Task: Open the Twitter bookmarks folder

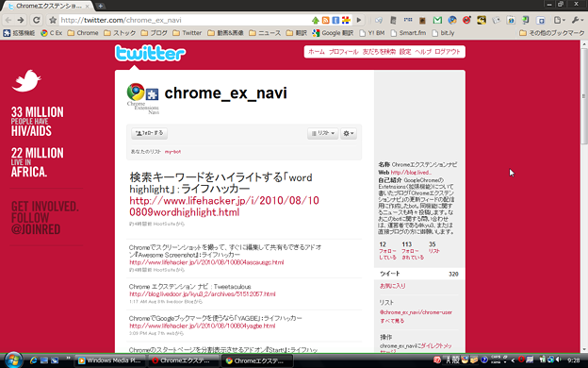Action: tap(188, 33)
